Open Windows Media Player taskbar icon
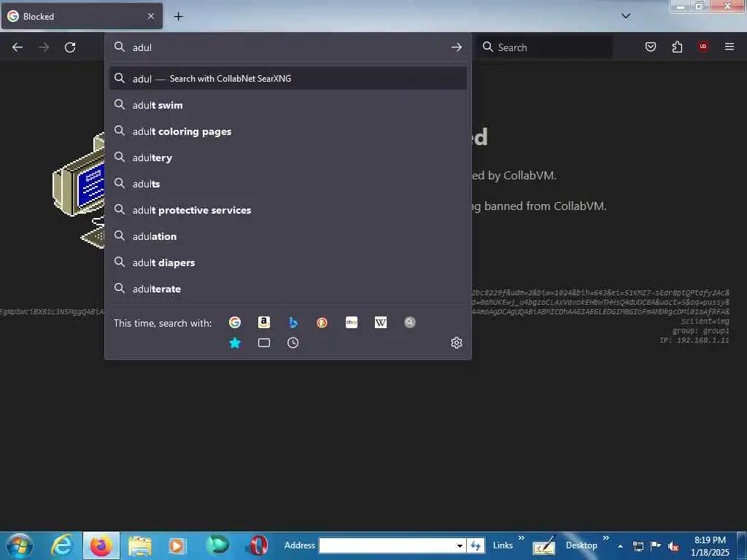 (177, 545)
